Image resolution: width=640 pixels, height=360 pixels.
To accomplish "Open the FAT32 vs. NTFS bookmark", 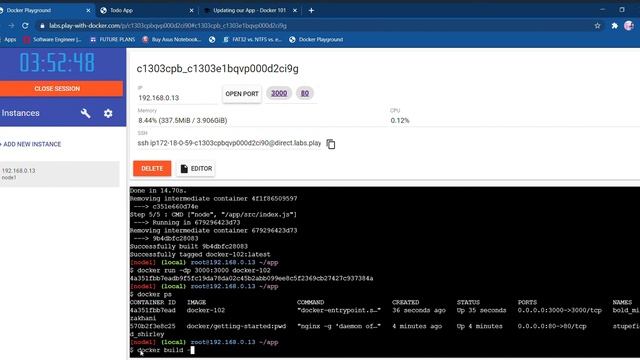I will pos(252,40).
